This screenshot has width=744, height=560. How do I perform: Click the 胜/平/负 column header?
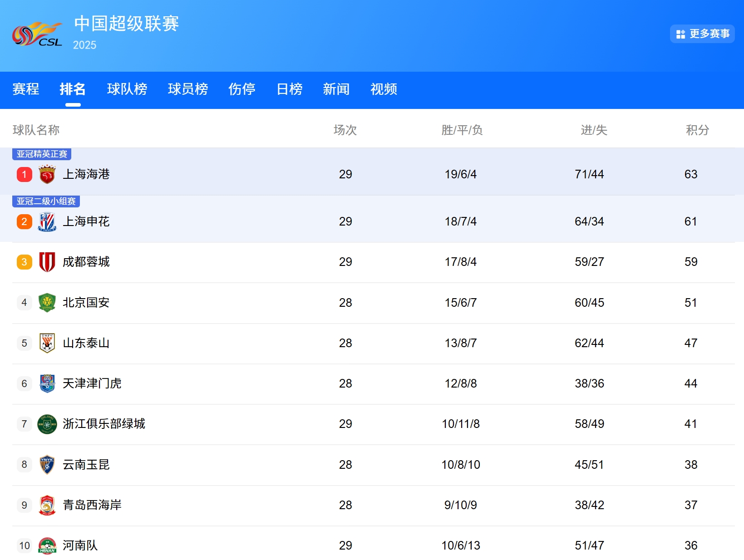(462, 130)
